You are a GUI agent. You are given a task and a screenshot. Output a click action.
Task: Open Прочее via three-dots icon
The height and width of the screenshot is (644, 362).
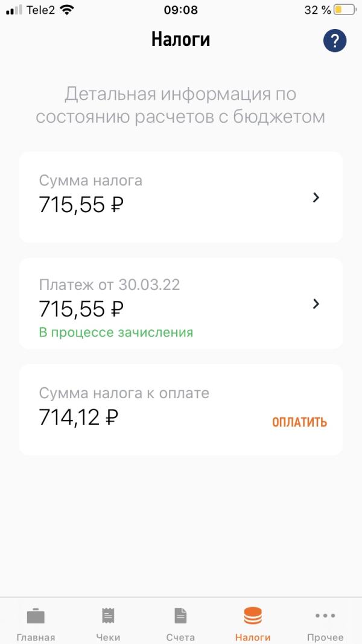[325, 616]
